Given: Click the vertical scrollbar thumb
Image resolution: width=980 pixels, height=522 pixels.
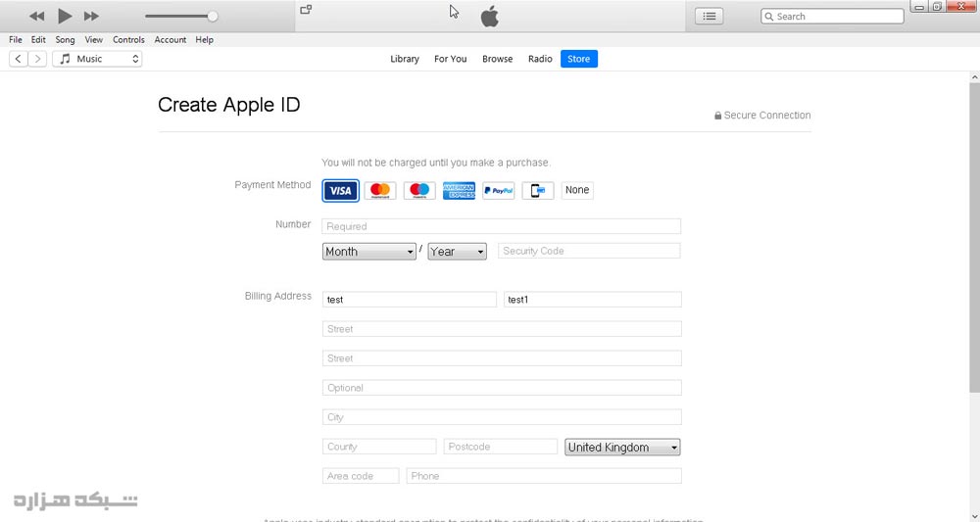Looking at the screenshot, I should 974,237.
